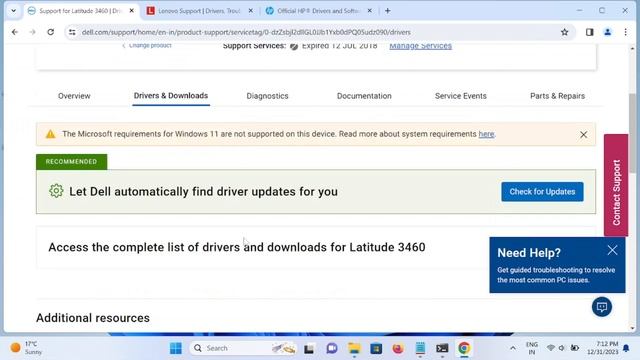The width and height of the screenshot is (640, 360).
Task: Open Wi-Fi network settings in tray
Action: (551, 348)
